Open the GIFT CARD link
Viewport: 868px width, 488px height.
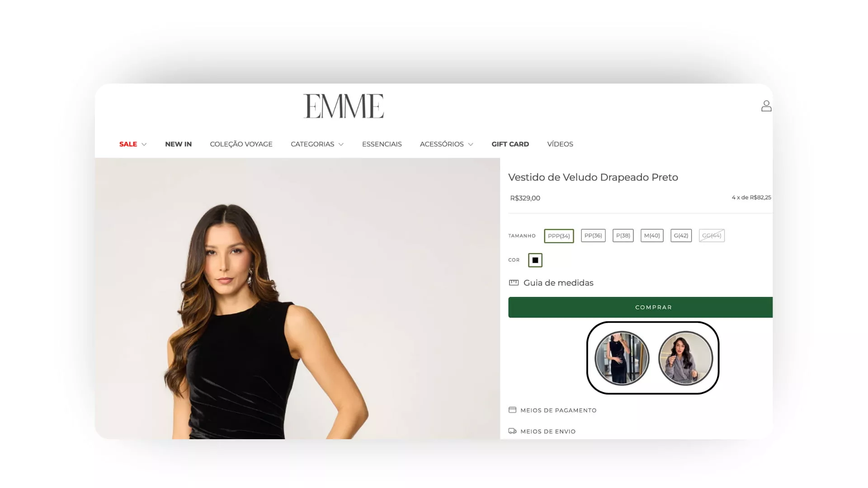(510, 144)
